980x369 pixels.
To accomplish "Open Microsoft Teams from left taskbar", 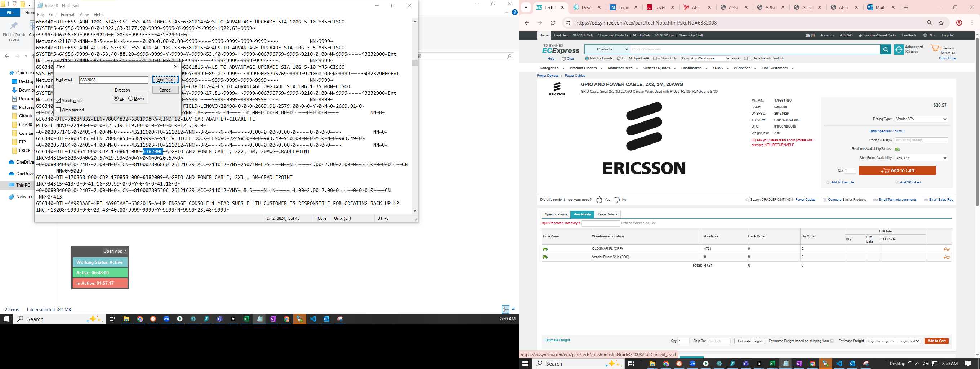I will pyautogui.click(x=219, y=319).
